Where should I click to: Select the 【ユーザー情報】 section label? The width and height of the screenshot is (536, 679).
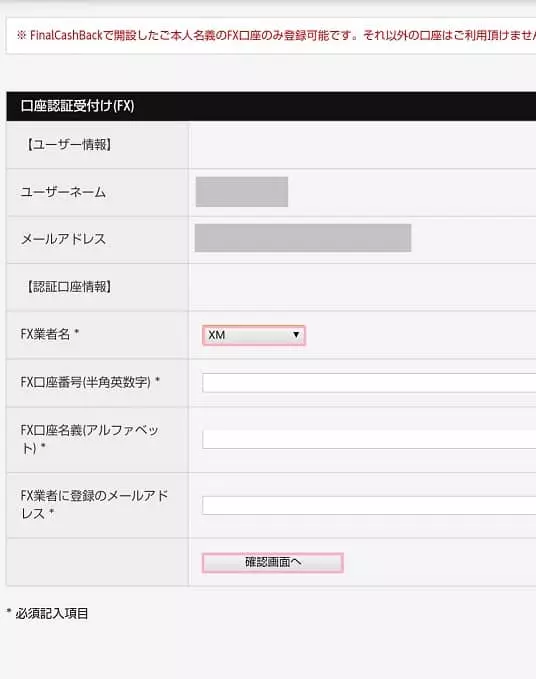coord(69,145)
